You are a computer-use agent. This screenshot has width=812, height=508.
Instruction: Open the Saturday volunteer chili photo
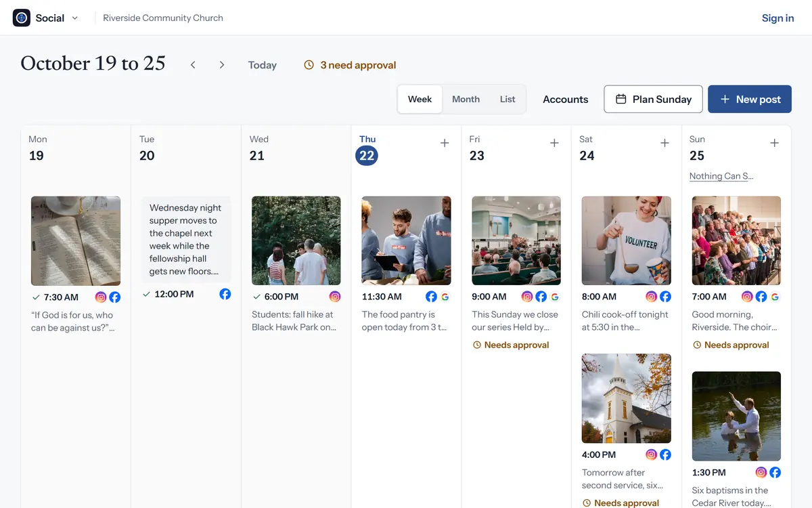tap(627, 240)
